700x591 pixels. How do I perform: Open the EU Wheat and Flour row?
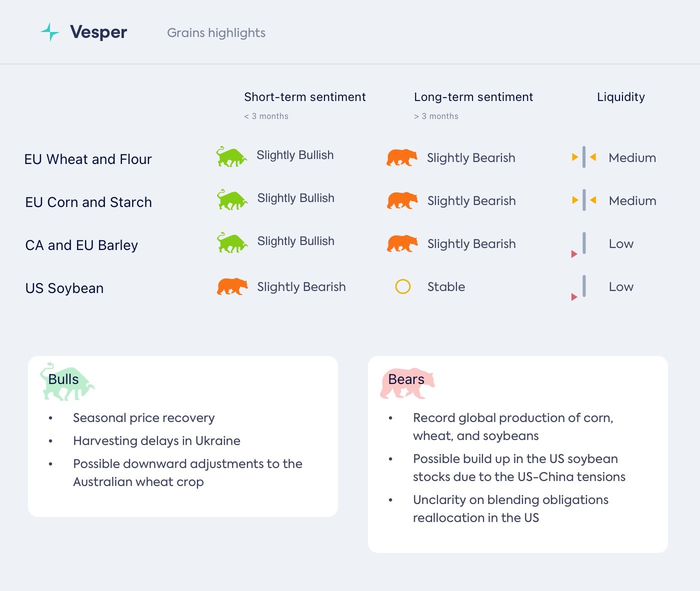(x=88, y=159)
